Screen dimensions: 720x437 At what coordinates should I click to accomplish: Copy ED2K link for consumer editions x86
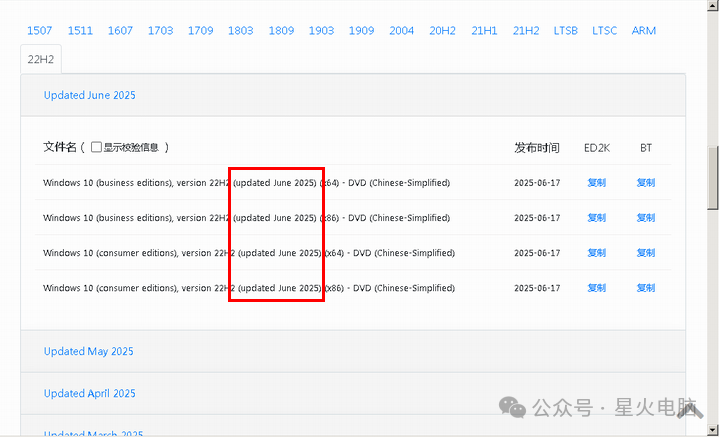tap(596, 288)
